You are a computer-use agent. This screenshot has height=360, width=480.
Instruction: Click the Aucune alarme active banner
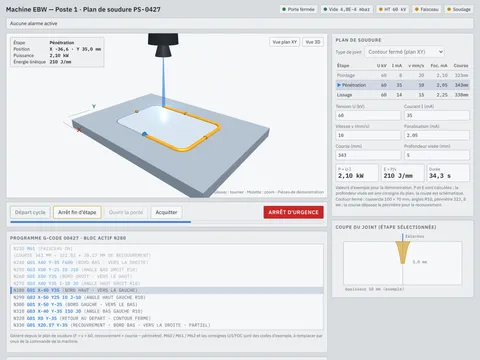pos(240,23)
